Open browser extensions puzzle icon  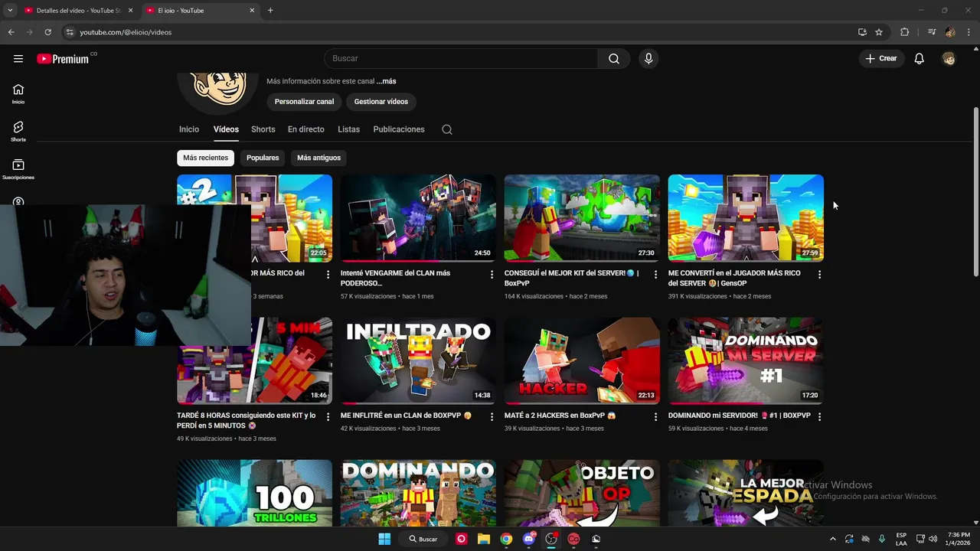pos(905,32)
